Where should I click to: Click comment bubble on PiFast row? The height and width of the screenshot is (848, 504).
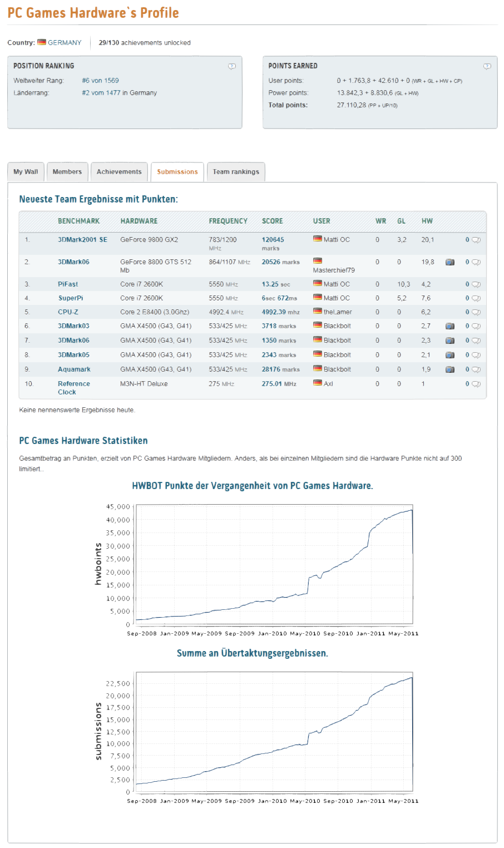click(476, 284)
